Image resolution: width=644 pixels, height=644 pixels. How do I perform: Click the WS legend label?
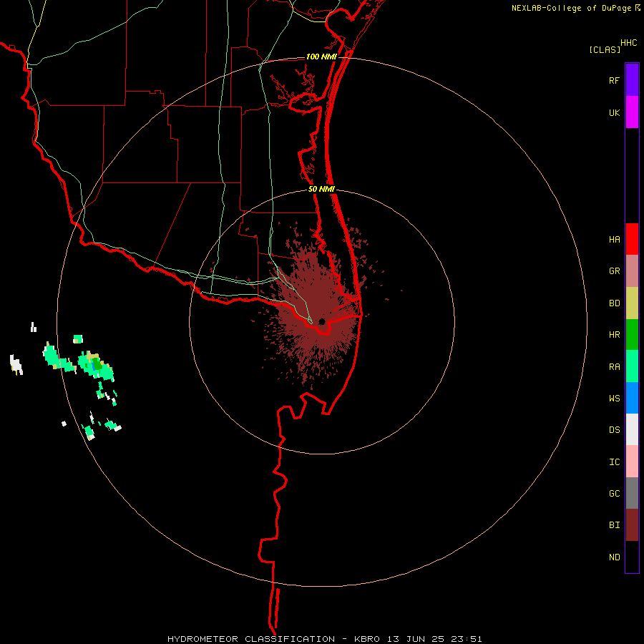(x=615, y=399)
